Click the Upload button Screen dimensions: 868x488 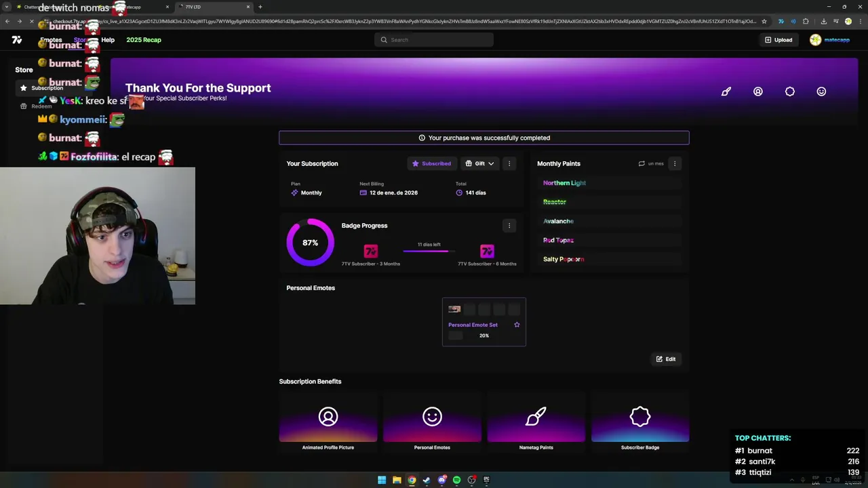pos(778,40)
